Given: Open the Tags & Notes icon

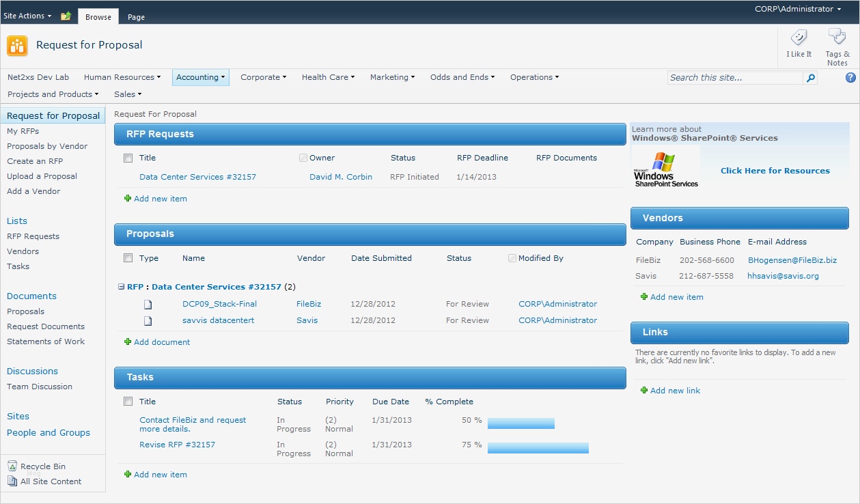Looking at the screenshot, I should (x=837, y=38).
